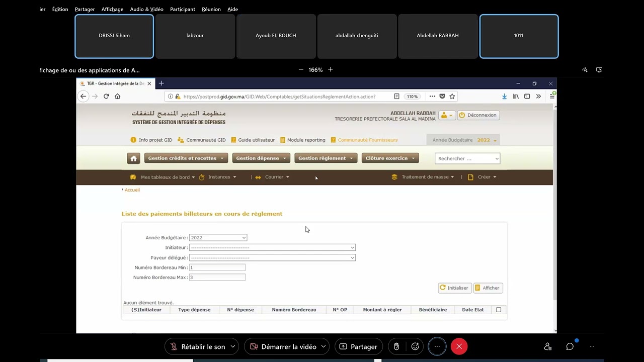Open the Gestion règlement menu
The height and width of the screenshot is (362, 644).
pyautogui.click(x=326, y=158)
